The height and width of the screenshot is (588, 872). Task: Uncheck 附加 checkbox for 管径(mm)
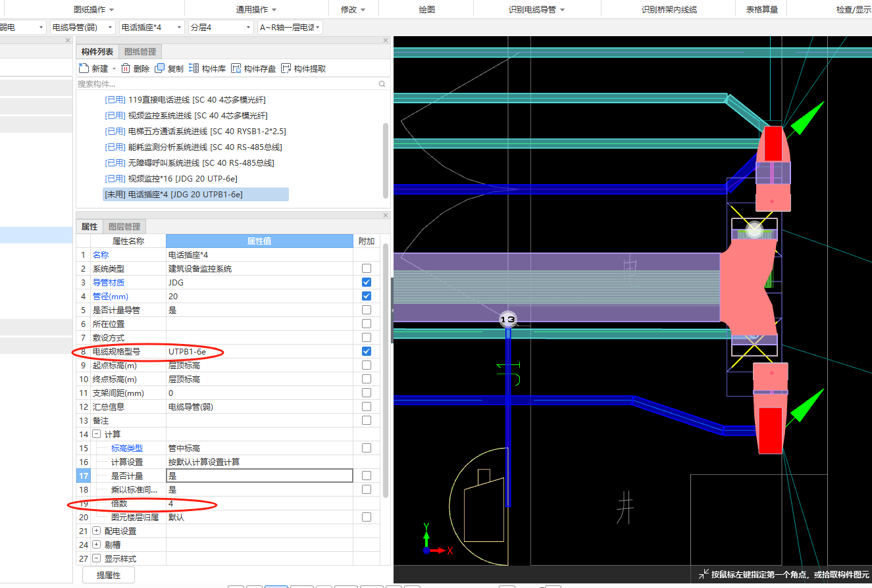pyautogui.click(x=367, y=296)
